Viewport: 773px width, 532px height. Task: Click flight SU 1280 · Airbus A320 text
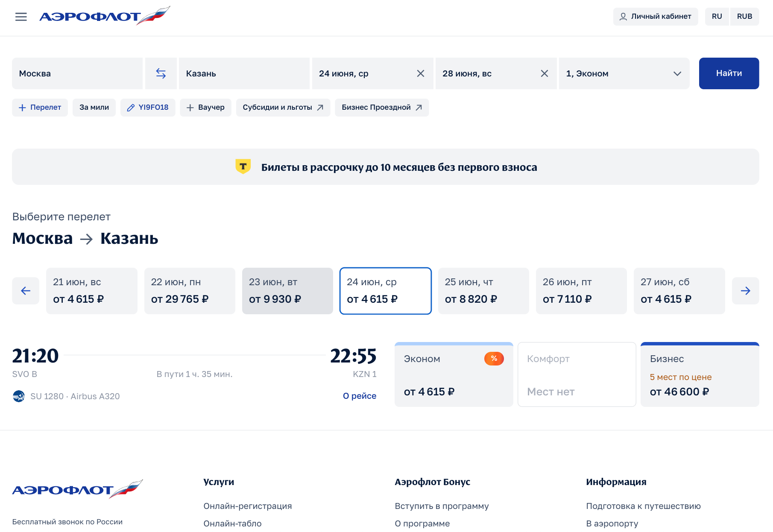point(75,396)
